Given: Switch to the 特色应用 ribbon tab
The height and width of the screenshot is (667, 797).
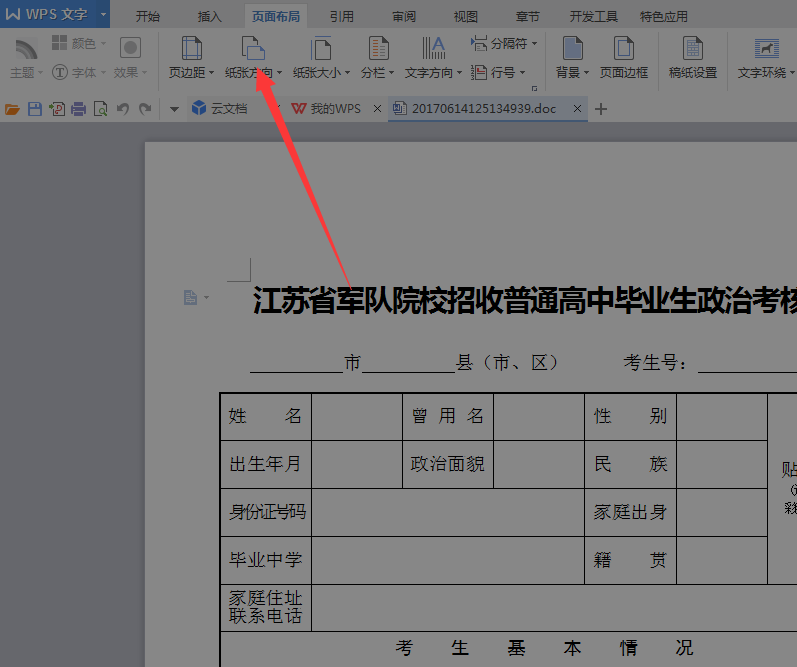Looking at the screenshot, I should [664, 16].
